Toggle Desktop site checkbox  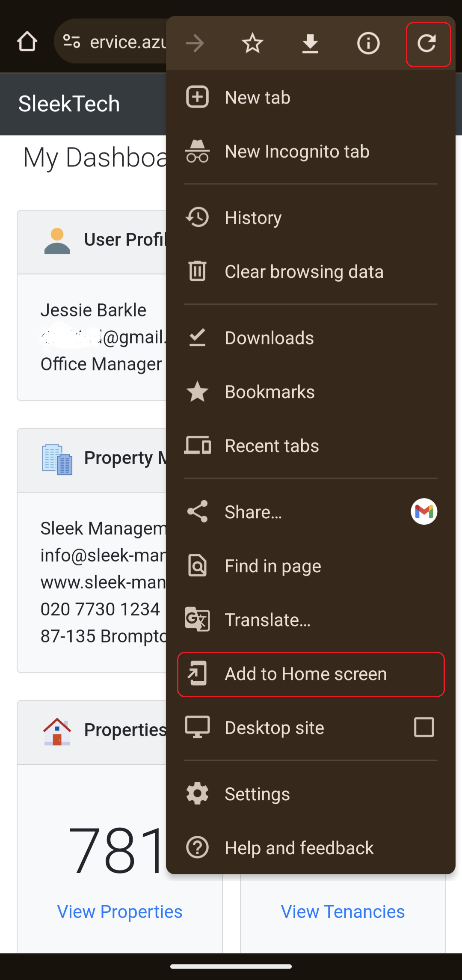pos(424,727)
